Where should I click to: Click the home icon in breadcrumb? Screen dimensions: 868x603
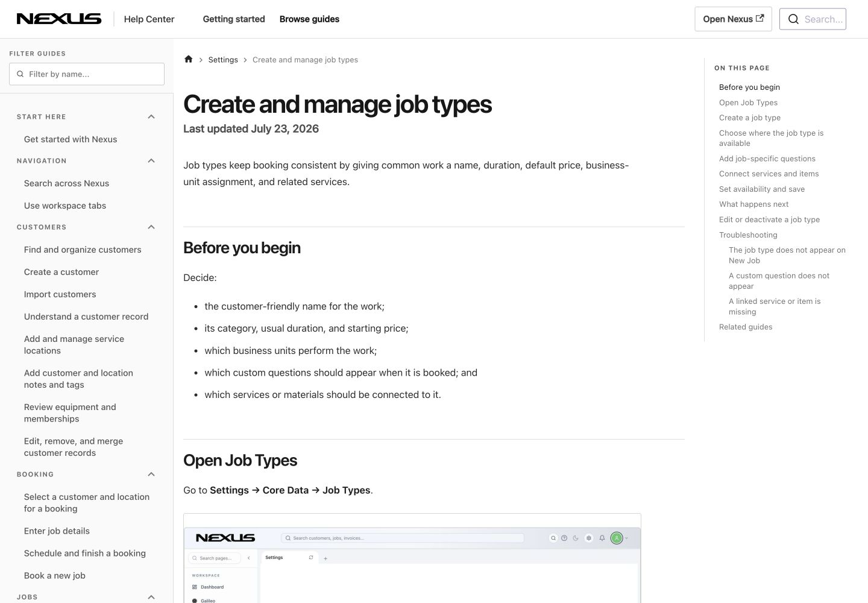(x=189, y=59)
